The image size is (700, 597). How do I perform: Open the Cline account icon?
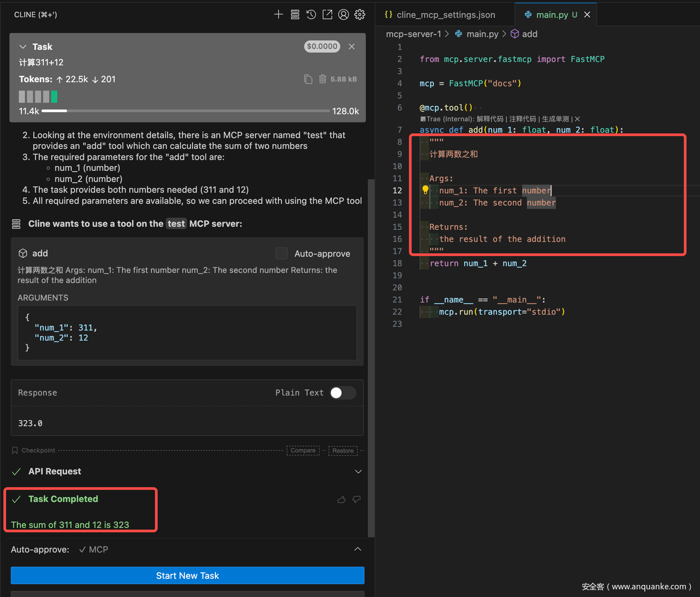click(343, 15)
